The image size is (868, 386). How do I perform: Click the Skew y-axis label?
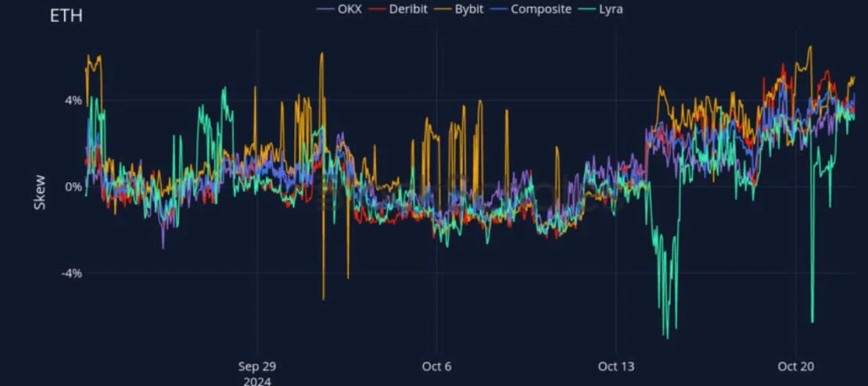[40, 192]
